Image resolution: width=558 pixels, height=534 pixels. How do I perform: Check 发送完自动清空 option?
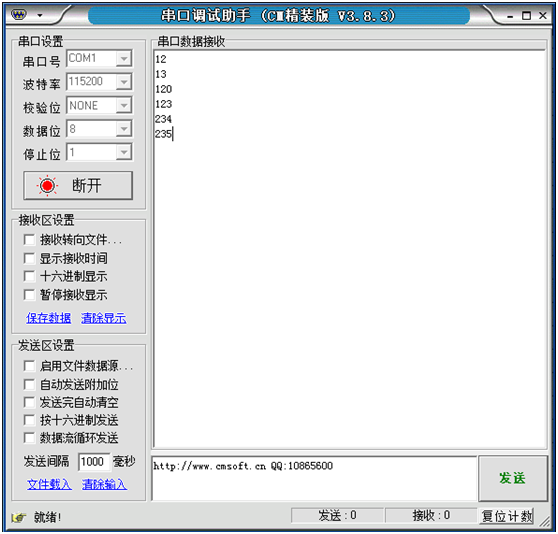(29, 402)
